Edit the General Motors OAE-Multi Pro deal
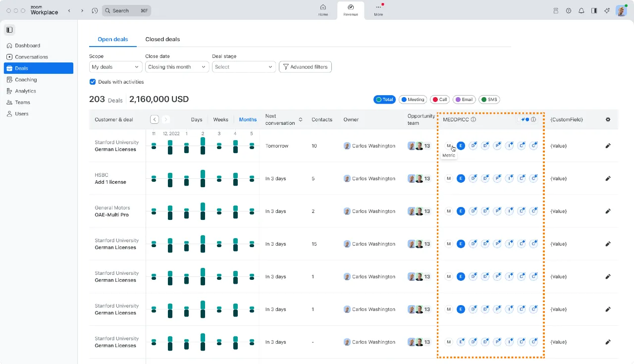 608,211
